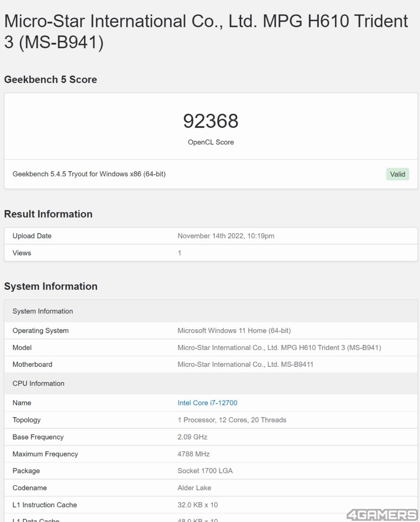Select Microsoft Windows 11 Home value
Viewport: 420px width, 522px height.
pos(234,331)
